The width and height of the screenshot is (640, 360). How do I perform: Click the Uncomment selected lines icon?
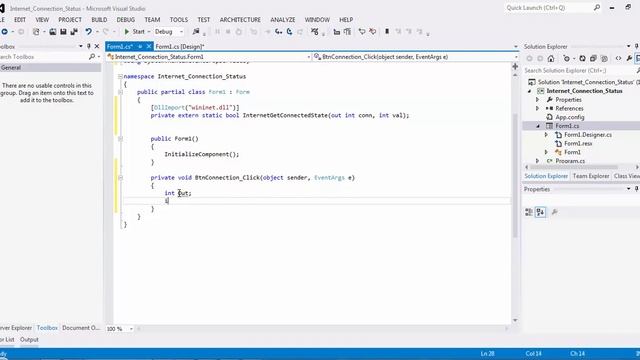pyautogui.click(x=372, y=31)
